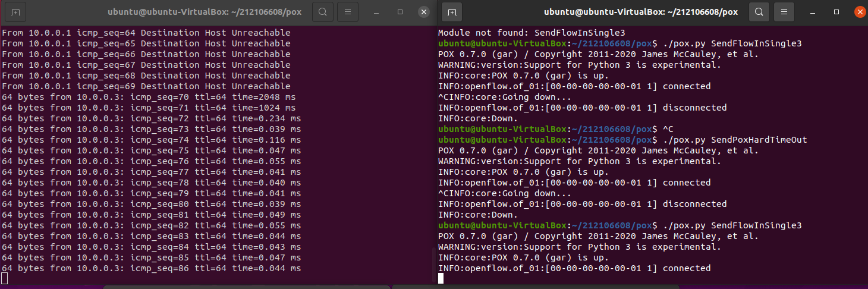Click the icmp_seq=76 ping reply line
Viewport: 868px width, 289px height.
tap(151, 161)
